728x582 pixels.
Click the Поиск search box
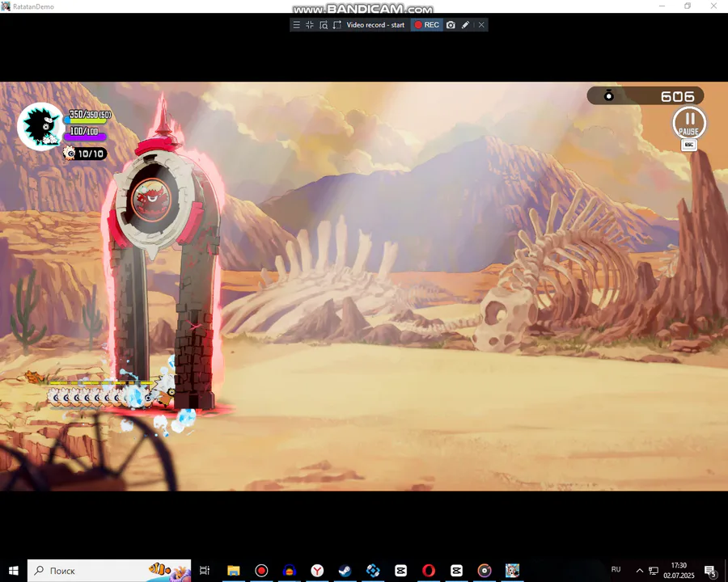pyautogui.click(x=109, y=571)
